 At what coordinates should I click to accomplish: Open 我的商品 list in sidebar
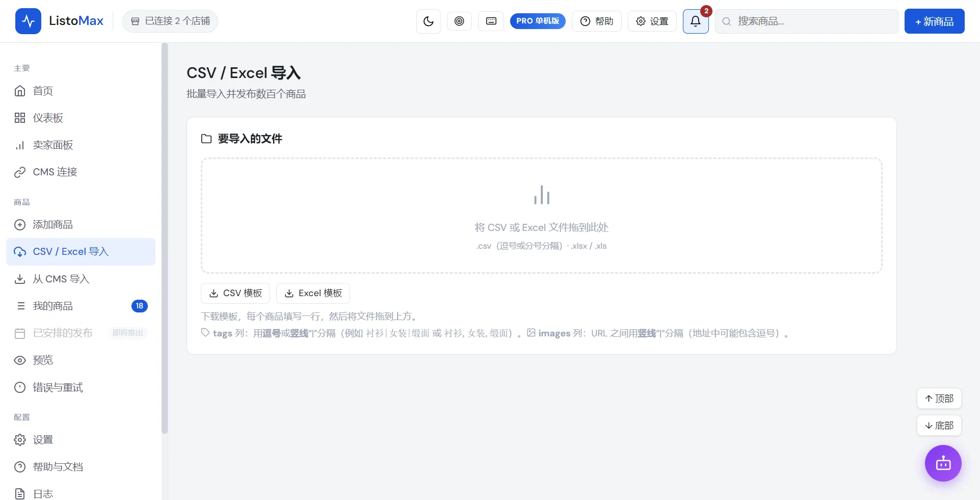pos(81,306)
